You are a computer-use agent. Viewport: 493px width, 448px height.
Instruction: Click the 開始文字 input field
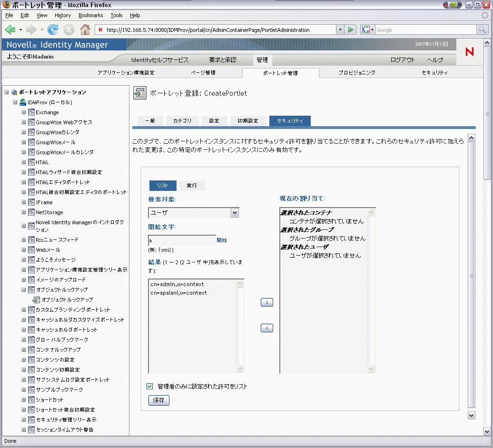click(x=182, y=240)
